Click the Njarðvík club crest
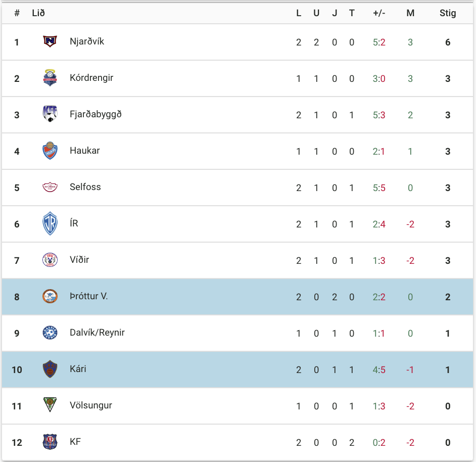Viewport: 476px width, 462px height. click(x=50, y=41)
